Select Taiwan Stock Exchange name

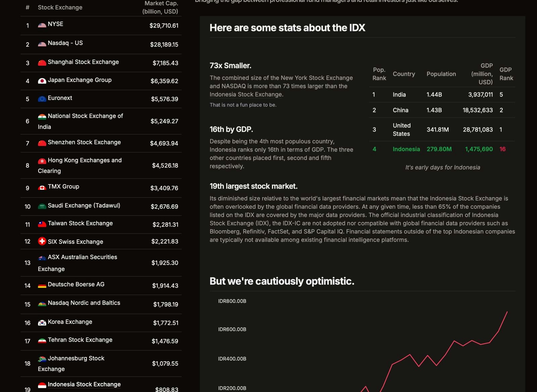point(80,223)
